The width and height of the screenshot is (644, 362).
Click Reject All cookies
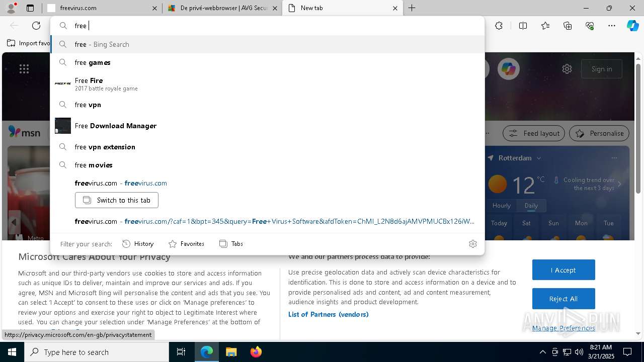click(563, 299)
